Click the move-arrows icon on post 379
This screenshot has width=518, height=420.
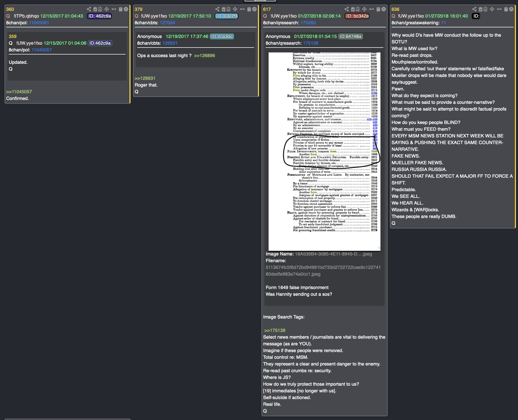pyautogui.click(x=235, y=9)
